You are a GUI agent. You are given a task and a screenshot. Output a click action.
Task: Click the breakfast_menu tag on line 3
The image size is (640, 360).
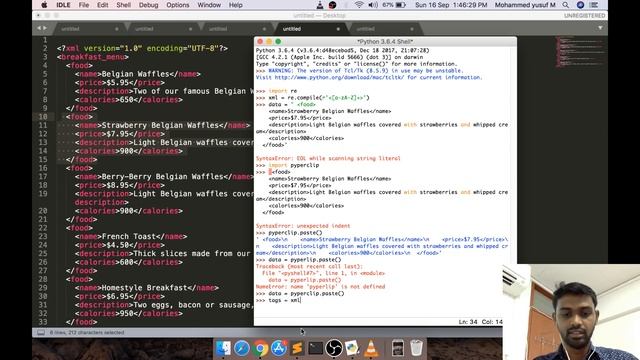[x=93, y=57]
